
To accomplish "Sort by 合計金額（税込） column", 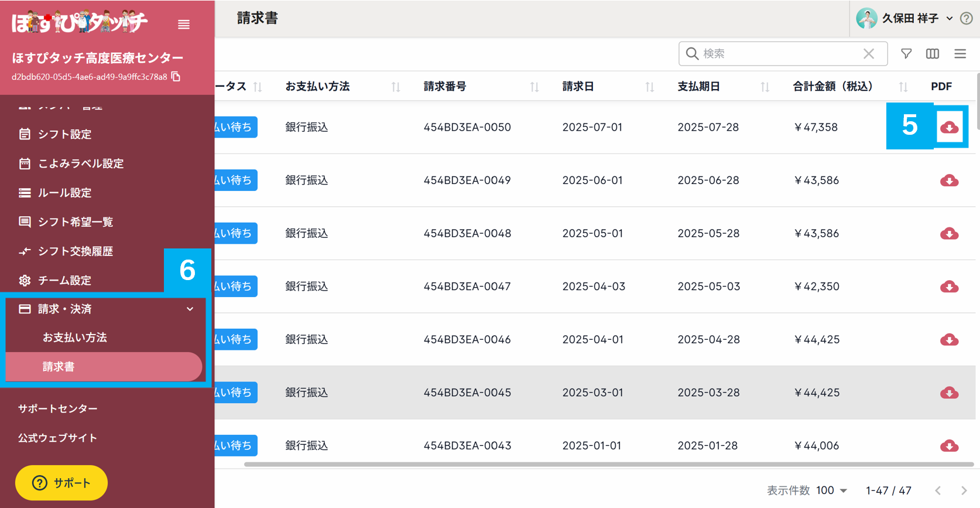I will [x=903, y=87].
